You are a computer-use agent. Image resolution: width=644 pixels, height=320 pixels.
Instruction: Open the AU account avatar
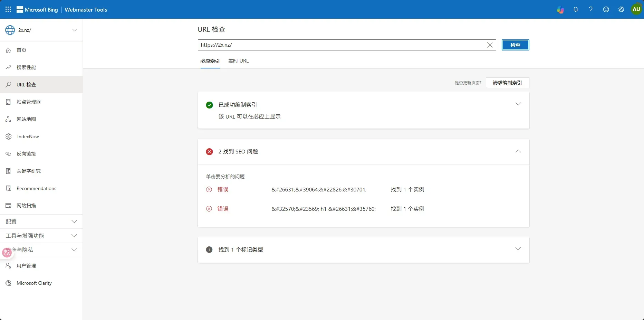tap(636, 10)
